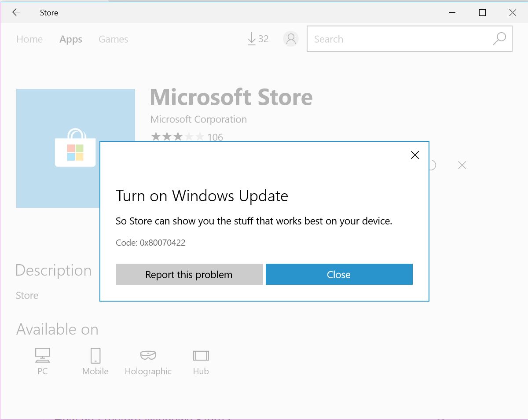Cancel the download with X beside progress spinner
The width and height of the screenshot is (528, 420).
coord(462,165)
